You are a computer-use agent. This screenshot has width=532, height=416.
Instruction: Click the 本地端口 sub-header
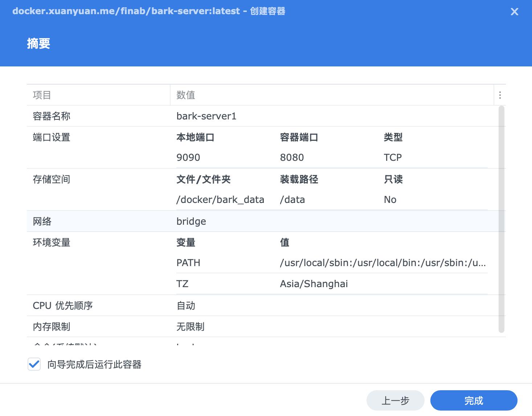coord(195,137)
